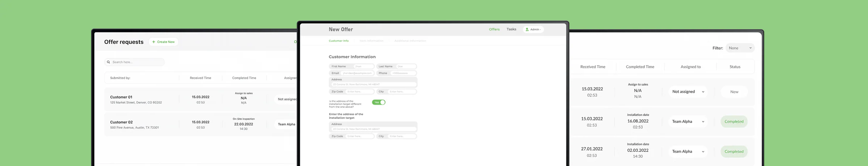Click the magnifier icon in the search box
This screenshot has height=166, width=868.
pos(108,62)
